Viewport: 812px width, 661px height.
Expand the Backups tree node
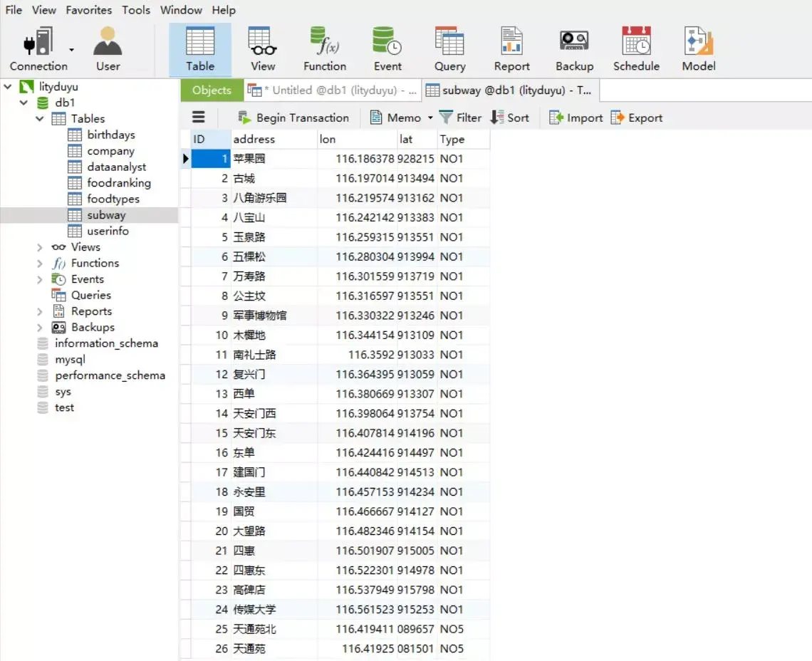click(x=40, y=328)
